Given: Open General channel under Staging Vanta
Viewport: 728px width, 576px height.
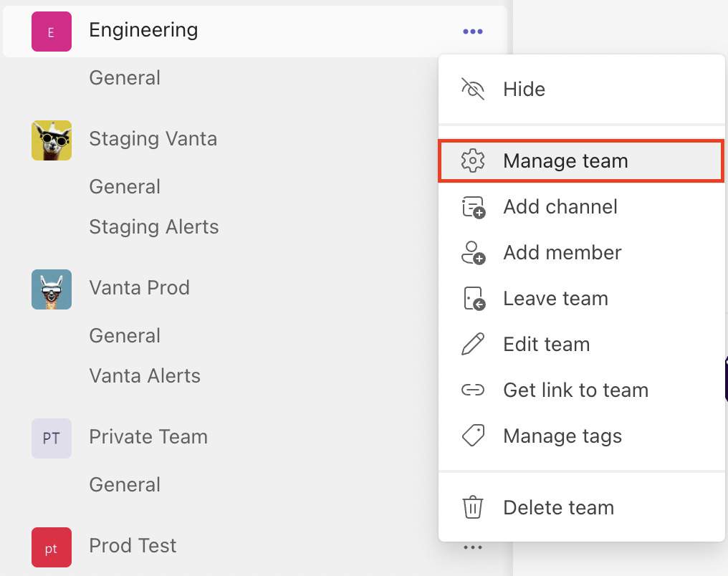Looking at the screenshot, I should [125, 186].
